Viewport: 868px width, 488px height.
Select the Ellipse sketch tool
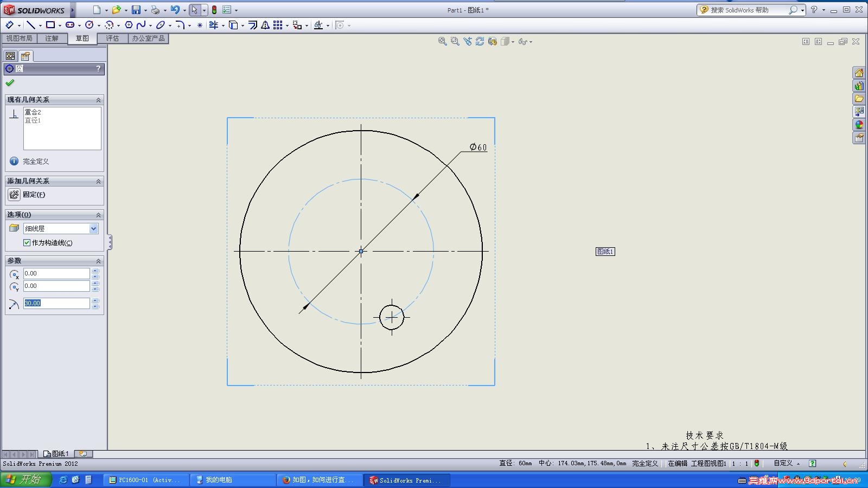tap(161, 25)
